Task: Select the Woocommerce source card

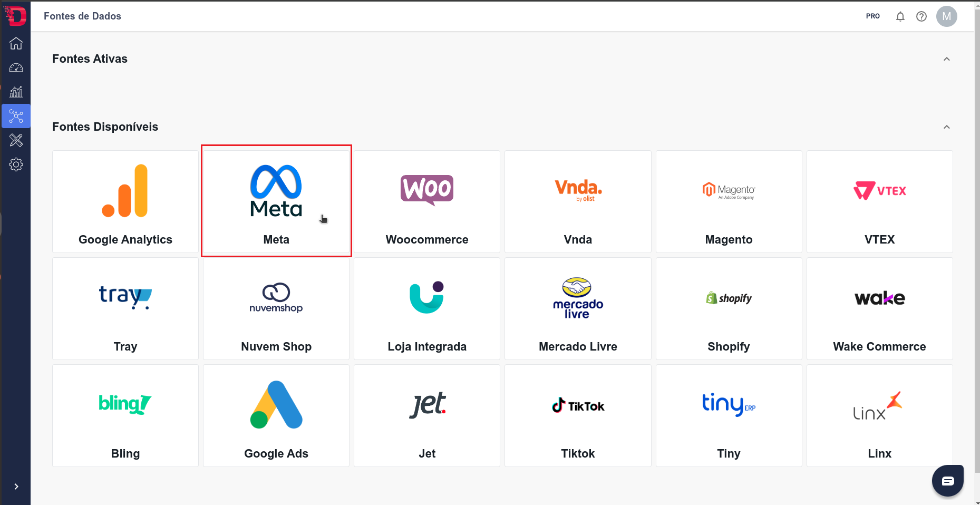Action: point(427,201)
